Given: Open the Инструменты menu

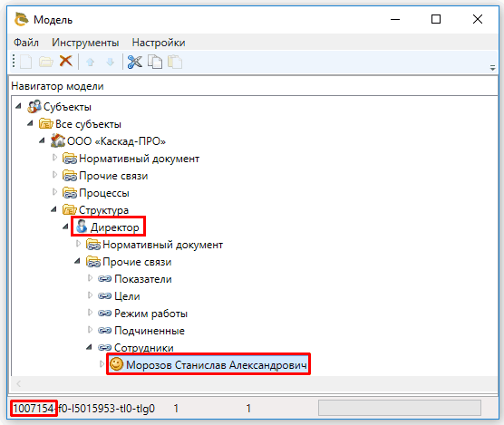Looking at the screenshot, I should pos(85,43).
